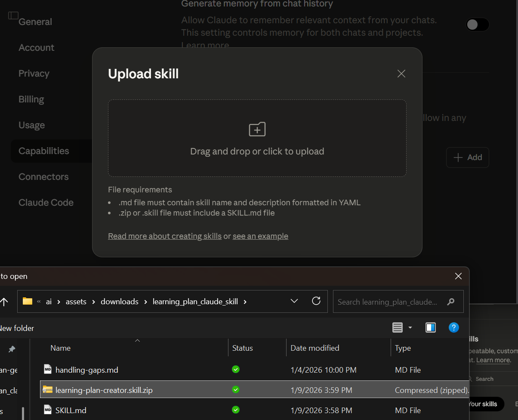The width and height of the screenshot is (518, 420).
Task: Enable Generate memory from chat history
Action: coord(477,25)
